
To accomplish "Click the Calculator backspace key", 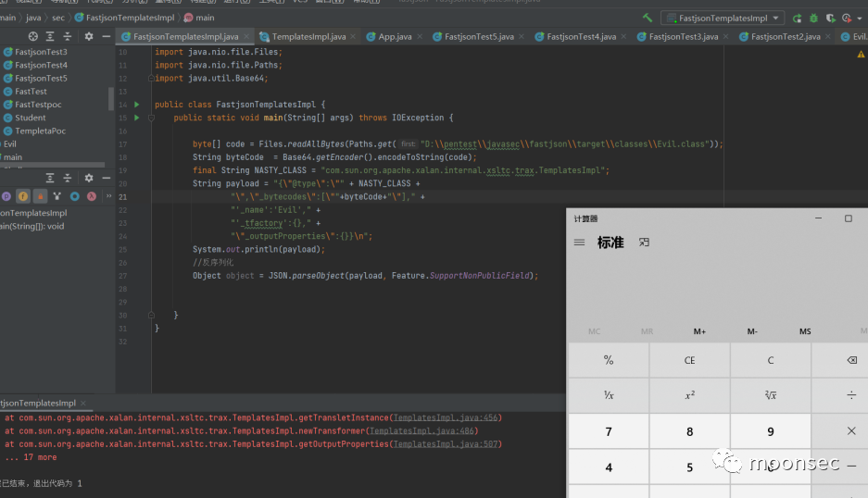I will pos(851,360).
